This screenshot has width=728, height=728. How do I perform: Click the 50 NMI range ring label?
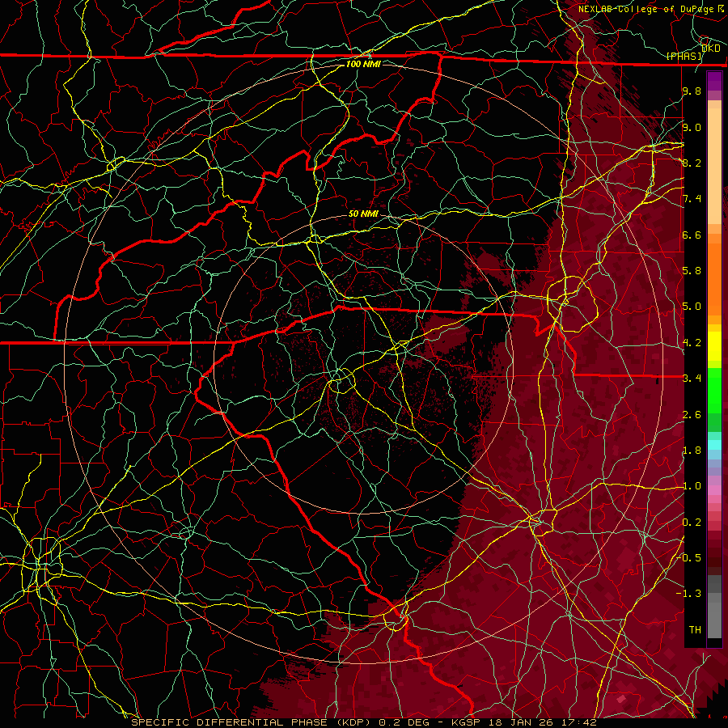(x=363, y=214)
